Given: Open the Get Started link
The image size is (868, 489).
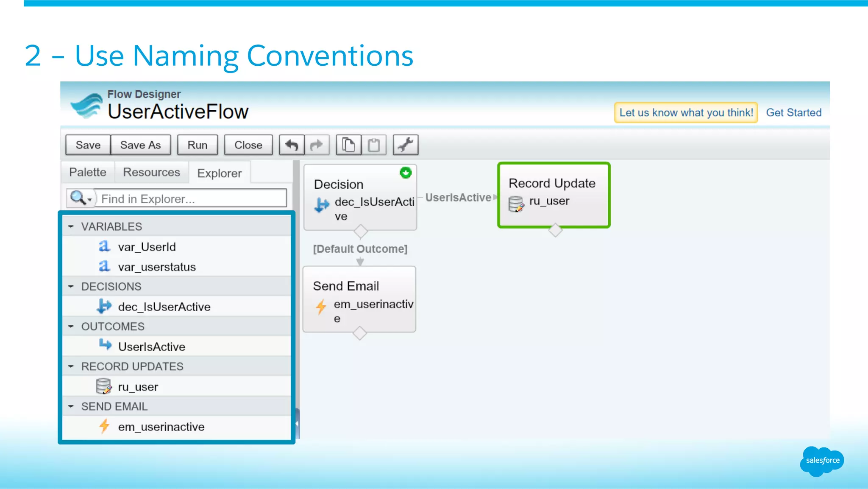Looking at the screenshot, I should pyautogui.click(x=793, y=112).
